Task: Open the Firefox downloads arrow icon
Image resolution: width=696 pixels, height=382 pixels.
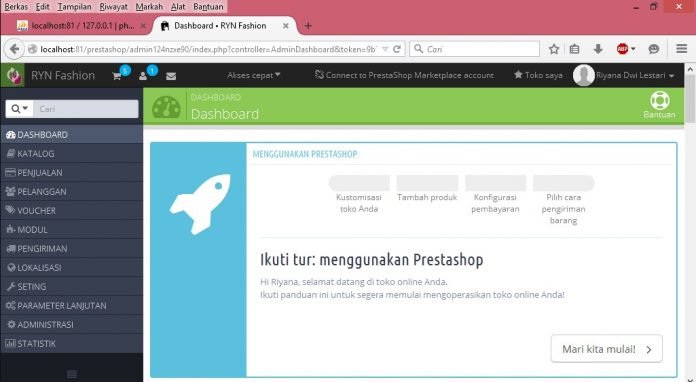Action: (598, 49)
